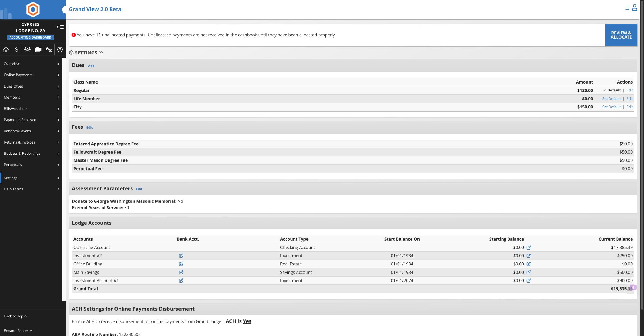Screen dimensions: 644x336
Task: Select the dollar sign accounting icon
Action: [17, 49]
